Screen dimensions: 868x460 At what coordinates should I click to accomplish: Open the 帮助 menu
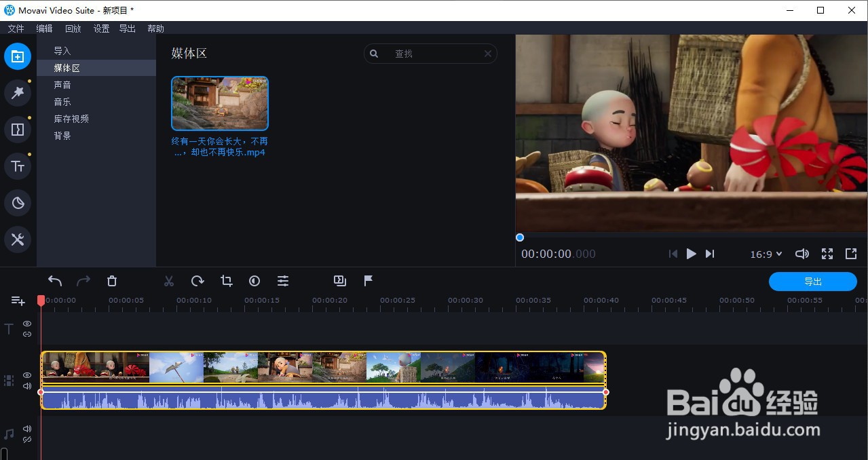pyautogui.click(x=156, y=28)
